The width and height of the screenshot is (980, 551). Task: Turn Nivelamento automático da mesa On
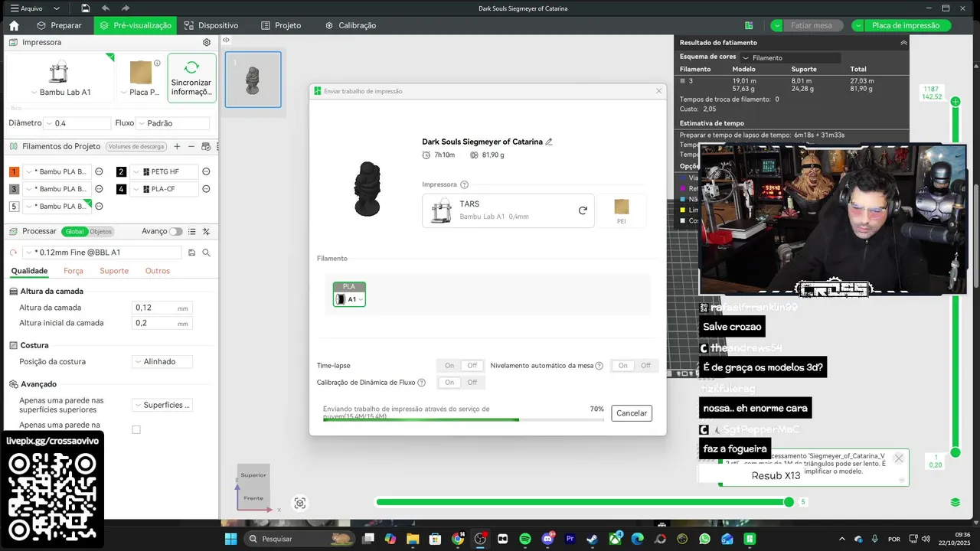click(x=623, y=366)
